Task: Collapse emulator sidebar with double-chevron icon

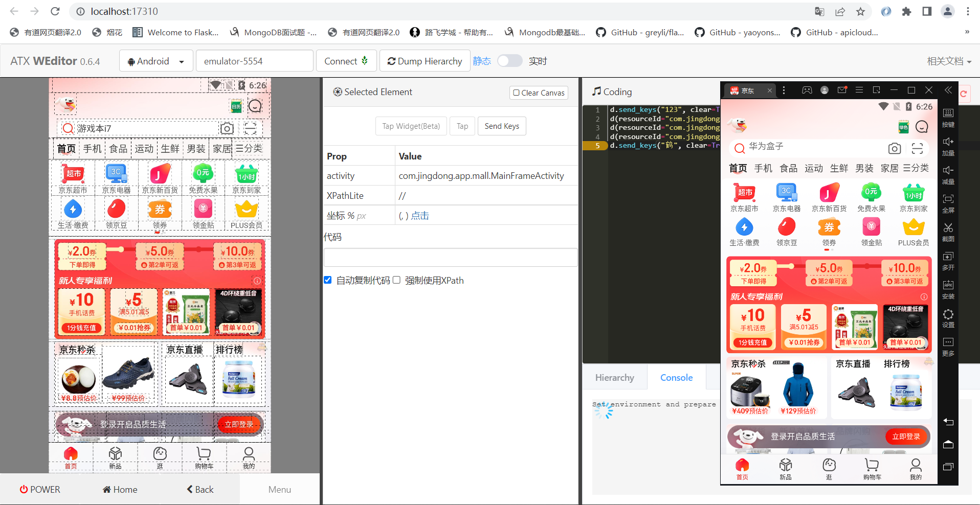Action: pos(948,90)
